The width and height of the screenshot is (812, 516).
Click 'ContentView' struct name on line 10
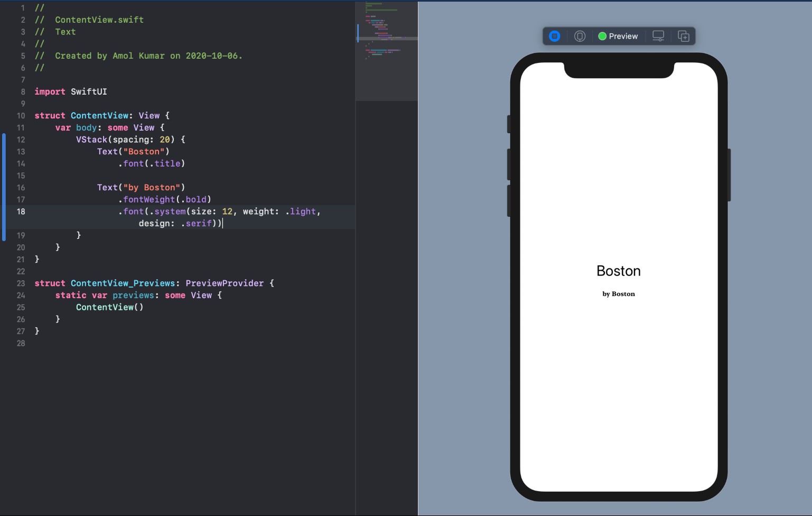[x=99, y=115]
